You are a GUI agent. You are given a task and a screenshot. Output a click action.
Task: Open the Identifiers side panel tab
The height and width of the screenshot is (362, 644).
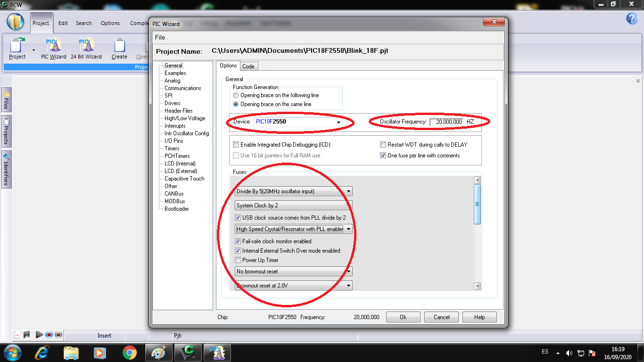tap(6, 169)
